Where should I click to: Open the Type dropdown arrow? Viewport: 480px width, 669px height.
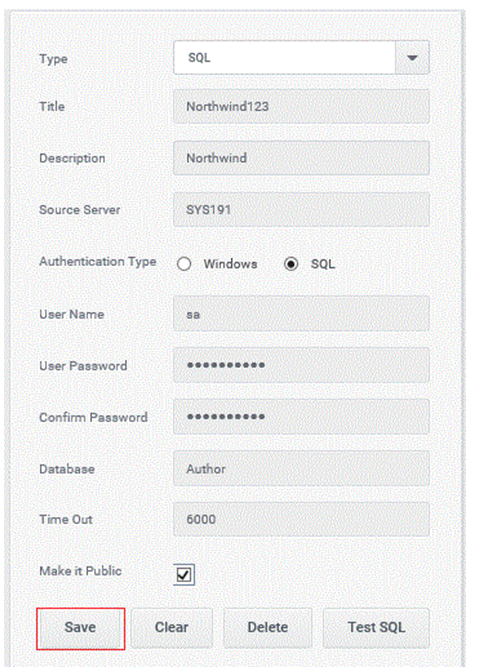click(x=412, y=58)
